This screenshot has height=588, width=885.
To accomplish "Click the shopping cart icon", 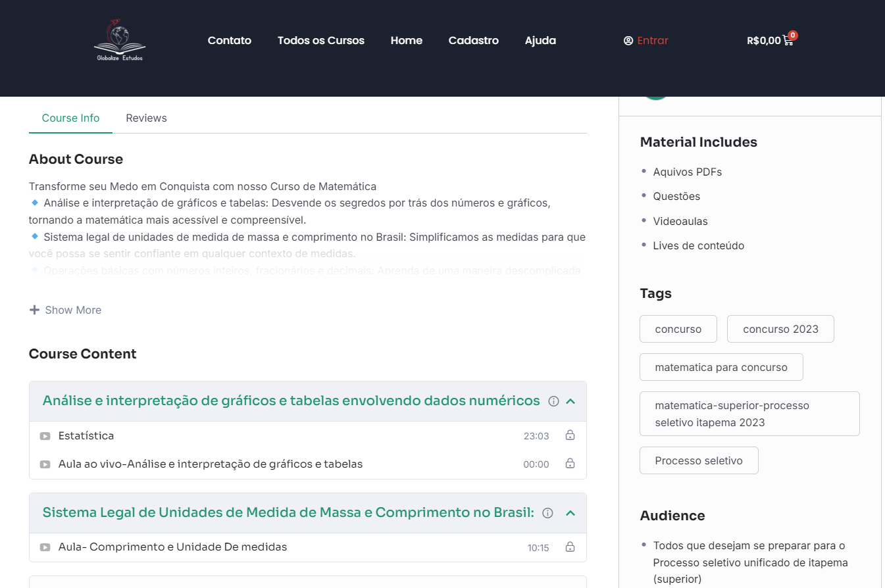I will click(788, 41).
